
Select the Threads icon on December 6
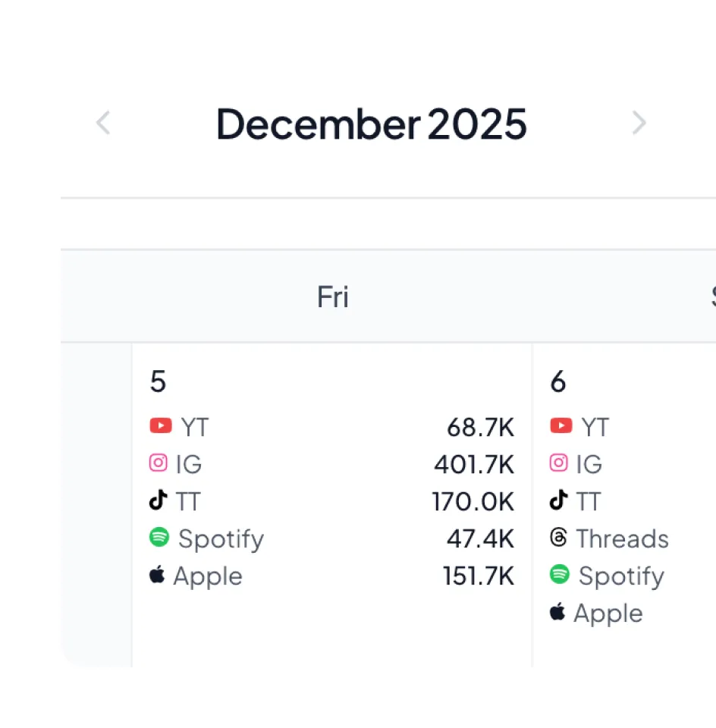[x=558, y=538]
